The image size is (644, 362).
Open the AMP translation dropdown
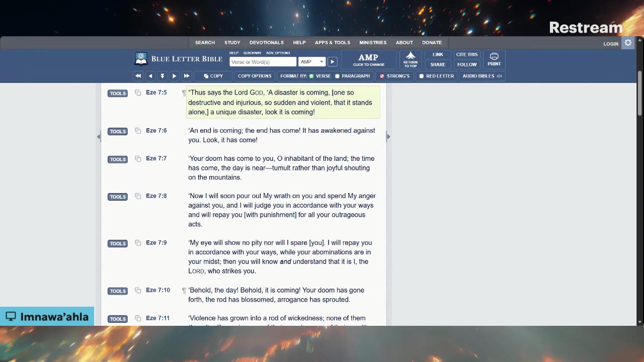coord(312,62)
